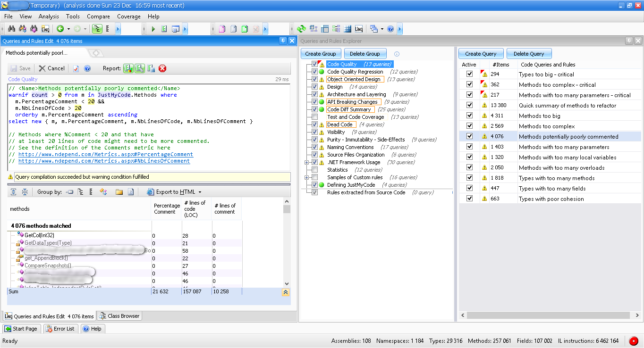644x348 pixels.
Task: Uncheck the Code Quality group checkbox
Action: [x=314, y=64]
